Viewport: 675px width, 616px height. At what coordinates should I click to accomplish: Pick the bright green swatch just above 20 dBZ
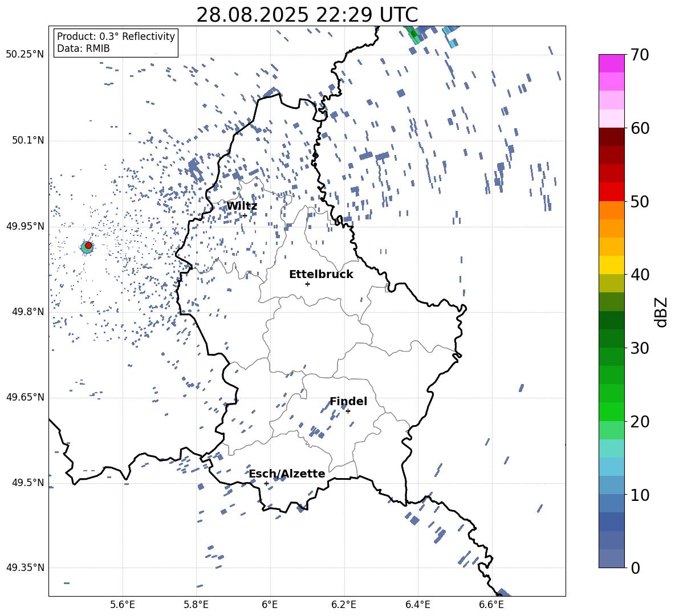tap(611, 411)
